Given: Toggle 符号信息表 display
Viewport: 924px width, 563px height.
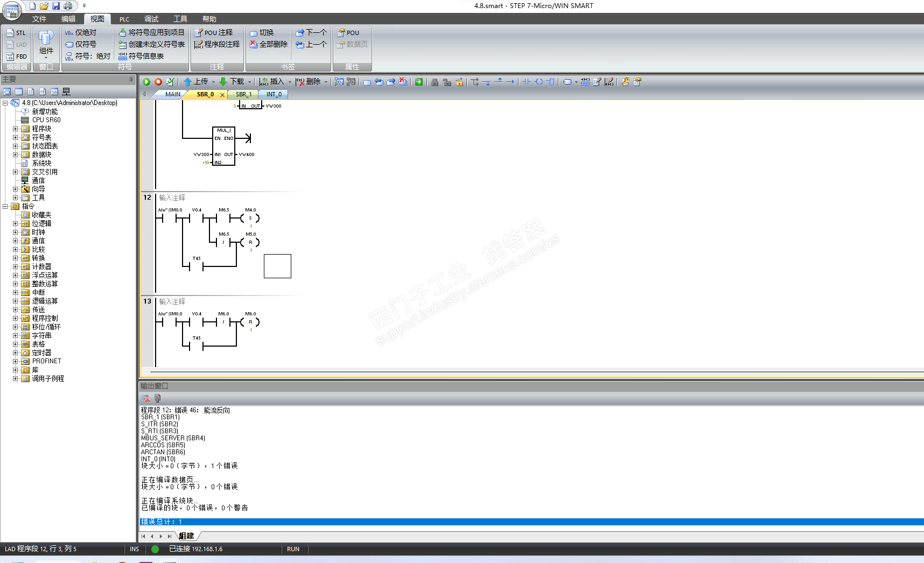Looking at the screenshot, I should [141, 57].
